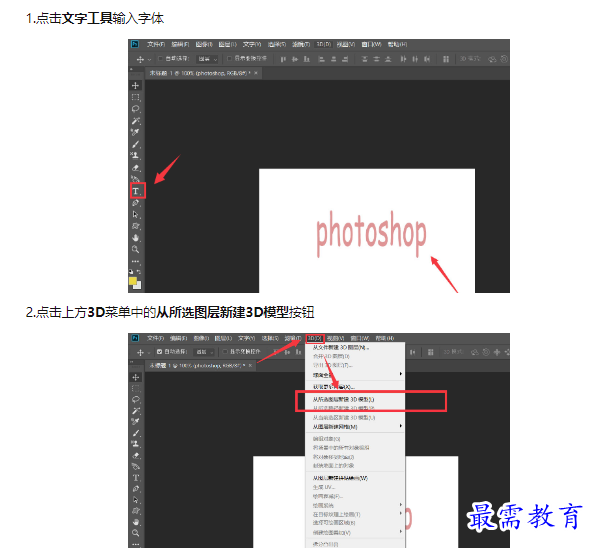
Task: Select the Path Selection arrow in the first screenshot
Action: click(136, 215)
